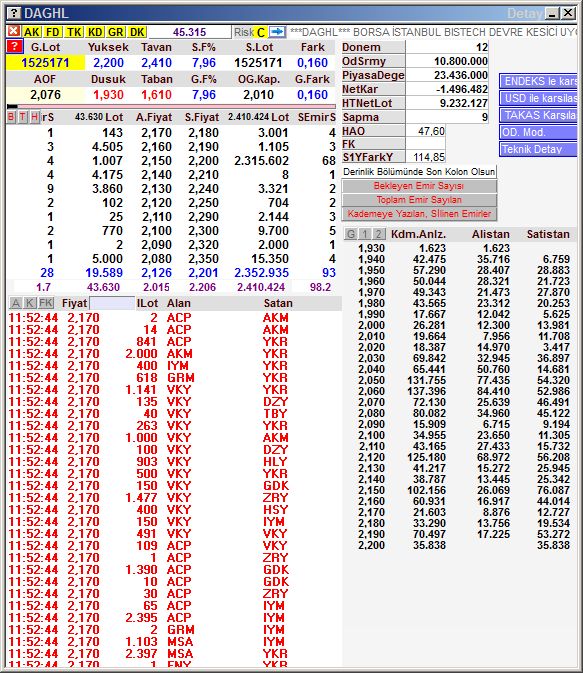Click Toplam Emir Sayıları button
The width and height of the screenshot is (583, 673).
(x=419, y=200)
